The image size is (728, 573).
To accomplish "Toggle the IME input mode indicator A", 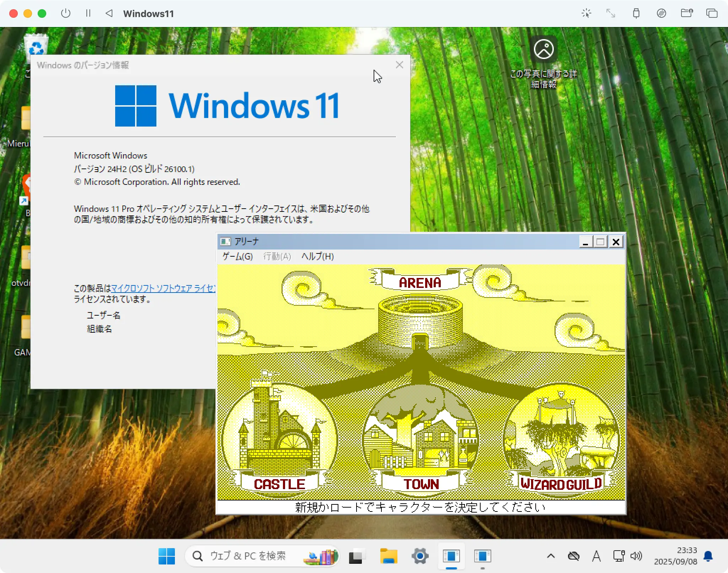I will point(596,556).
